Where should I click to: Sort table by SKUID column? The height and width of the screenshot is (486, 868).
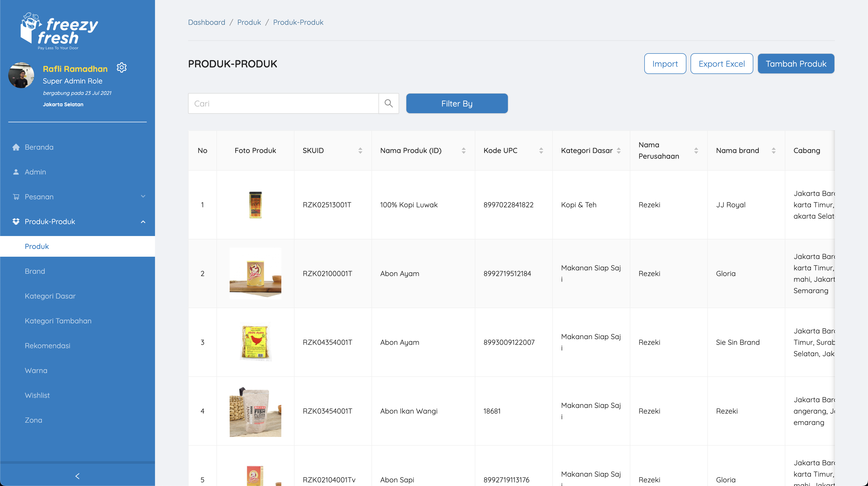(360, 150)
